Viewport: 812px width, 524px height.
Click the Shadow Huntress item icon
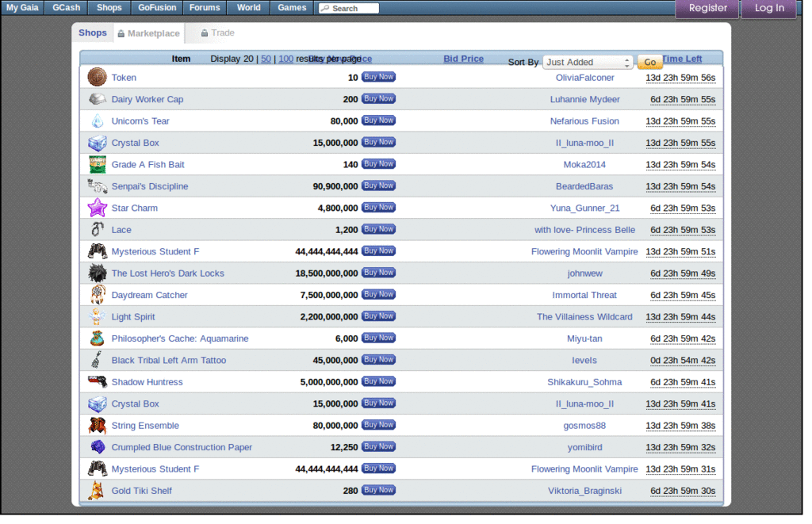pos(97,381)
